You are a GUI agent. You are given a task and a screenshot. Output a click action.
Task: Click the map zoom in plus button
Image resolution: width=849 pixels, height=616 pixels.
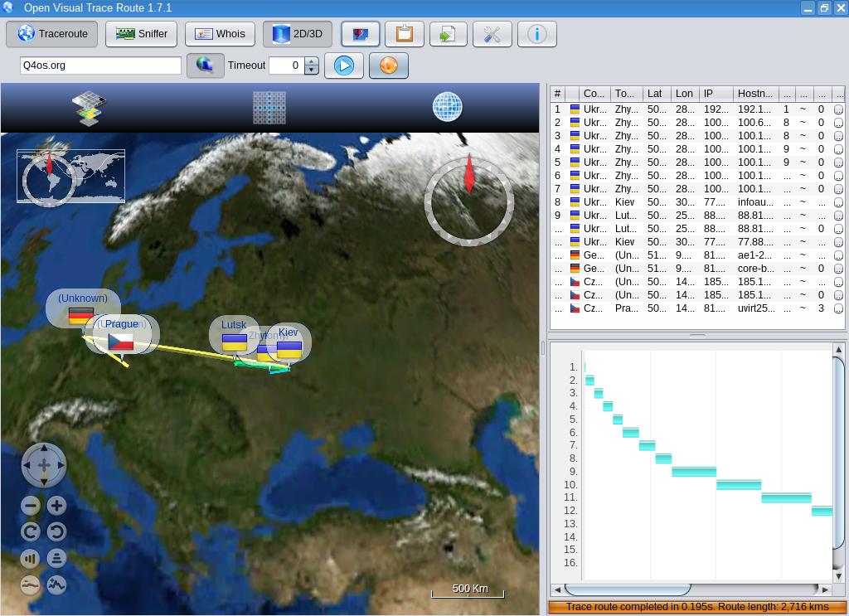[56, 506]
